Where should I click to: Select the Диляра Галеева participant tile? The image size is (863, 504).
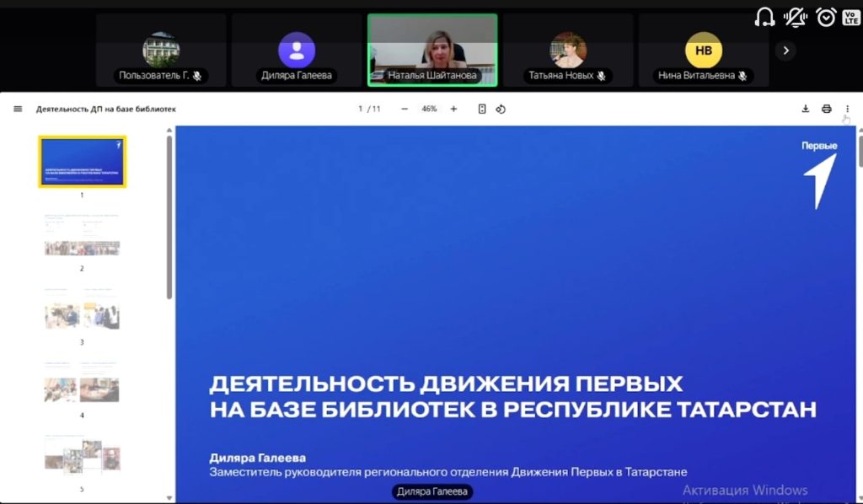(x=297, y=51)
